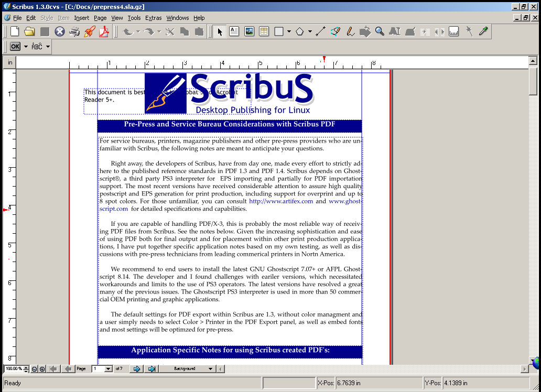Select the Zoom magnifier tool

(380, 32)
